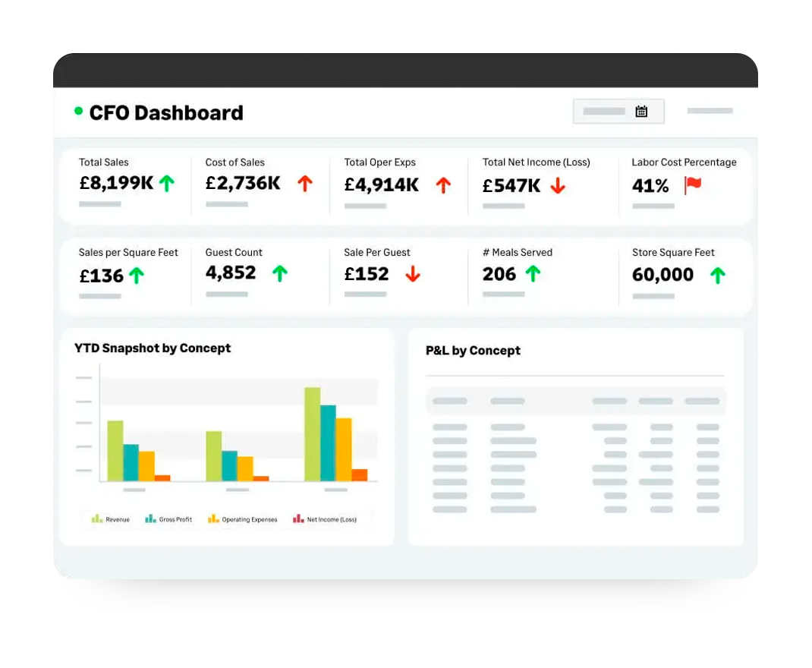Click the Gross Profit legend icon
This screenshot has width=812, height=668.
151,518
